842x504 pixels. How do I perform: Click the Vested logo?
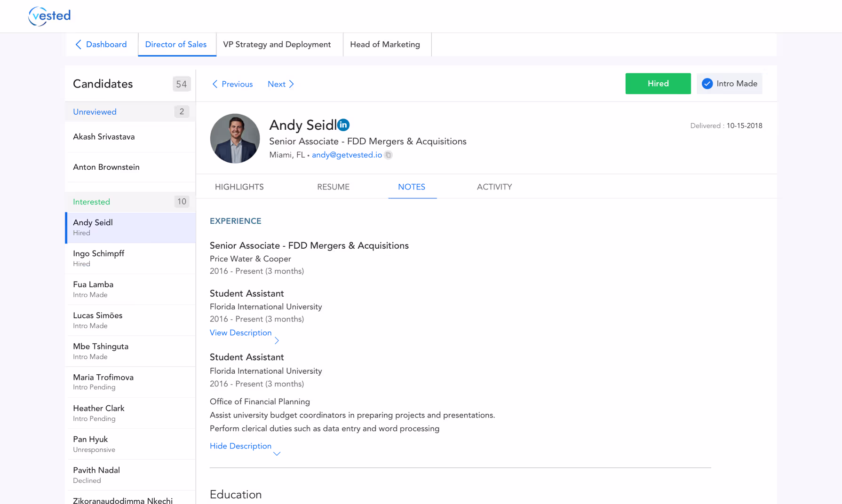49,16
